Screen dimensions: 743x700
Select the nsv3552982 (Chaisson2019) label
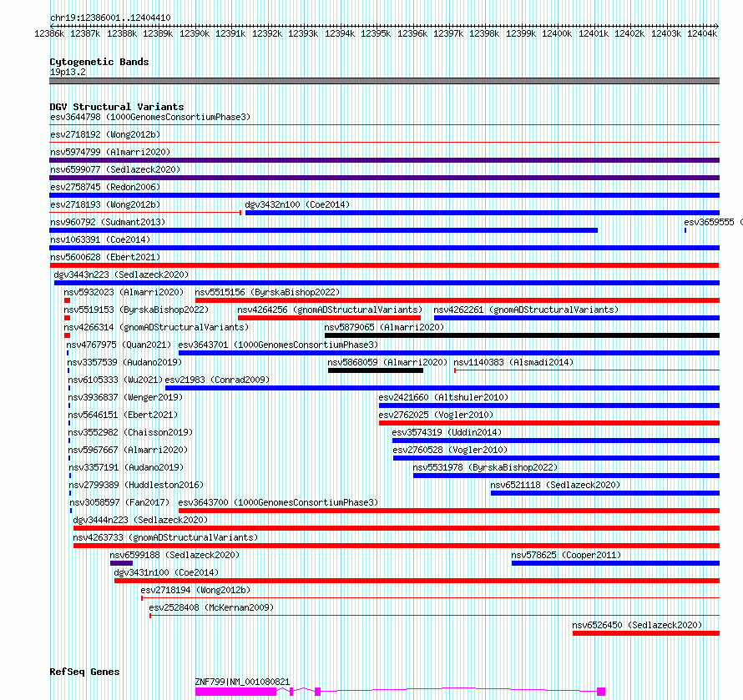(x=131, y=432)
